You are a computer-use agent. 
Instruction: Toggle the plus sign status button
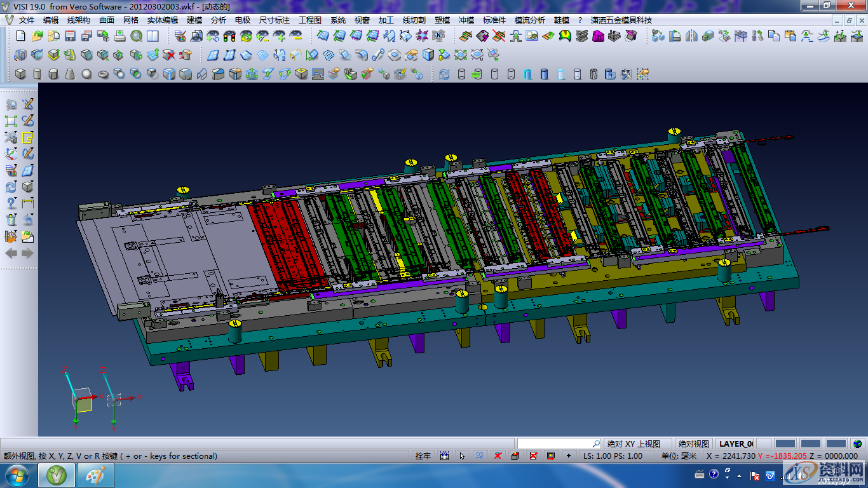tap(568, 456)
